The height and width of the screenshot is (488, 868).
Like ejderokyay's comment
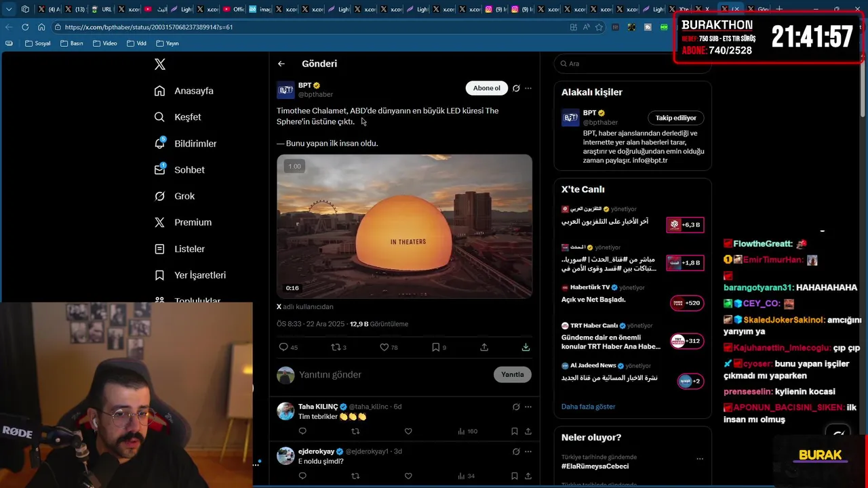click(x=408, y=476)
